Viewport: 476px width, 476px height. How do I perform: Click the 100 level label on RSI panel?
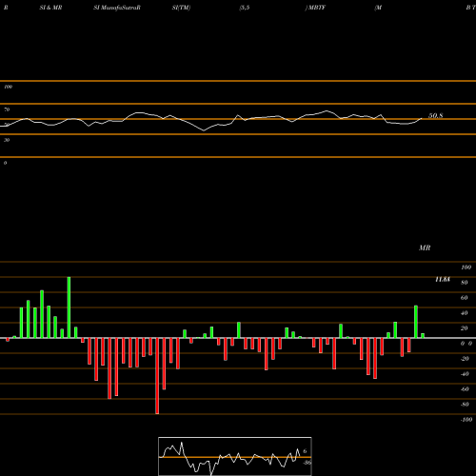[x=8, y=87]
